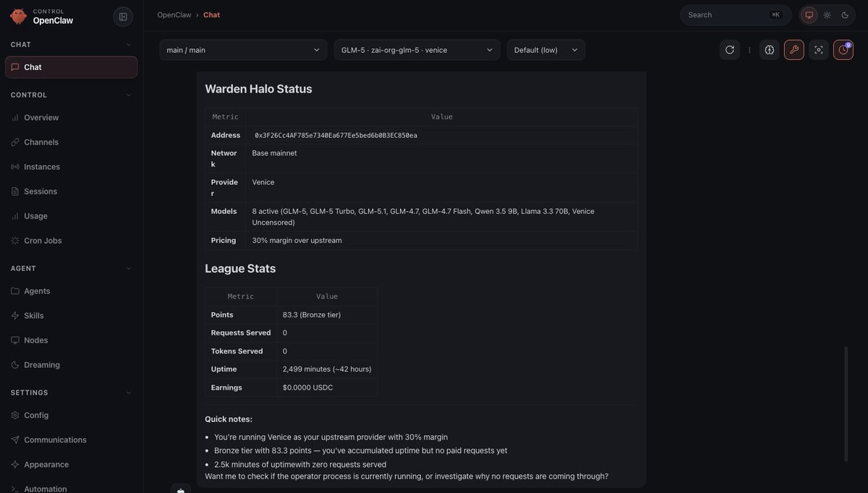Open the Agents page
The height and width of the screenshot is (493, 868).
tap(71, 291)
